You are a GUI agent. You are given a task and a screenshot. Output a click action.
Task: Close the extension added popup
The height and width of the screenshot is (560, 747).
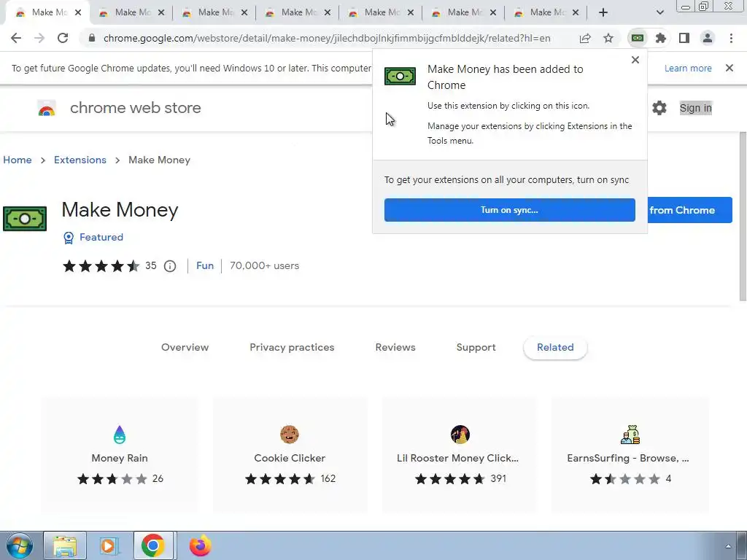pos(635,60)
